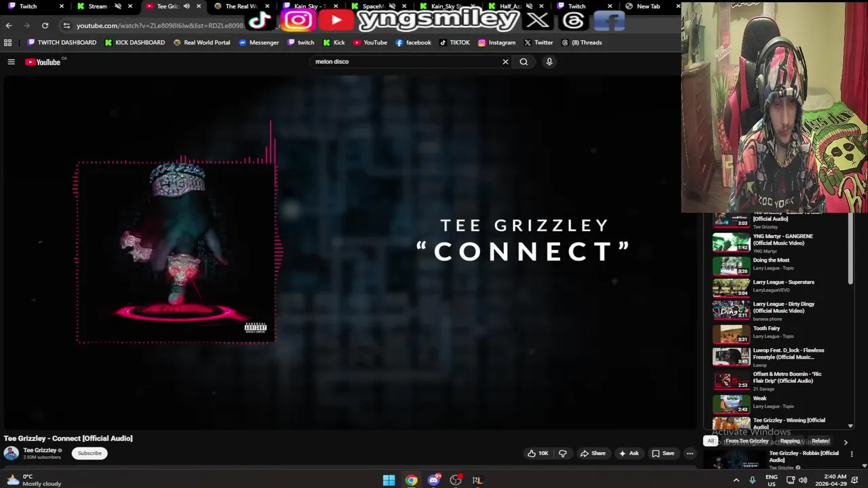Screen dimensions: 868x488
Task: Show more filter chips with the chevron
Action: 845,442
